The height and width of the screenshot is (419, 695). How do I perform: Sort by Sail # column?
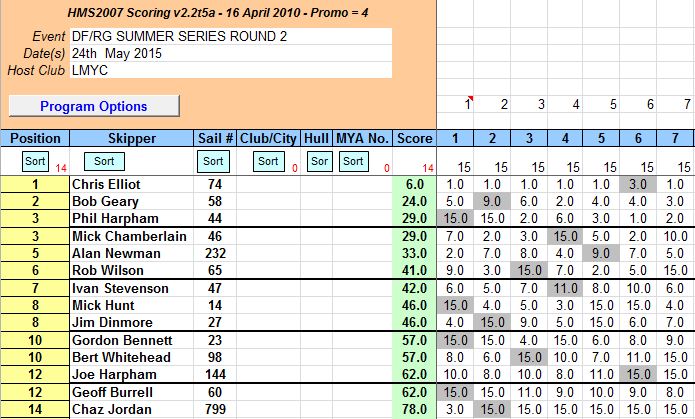[213, 161]
